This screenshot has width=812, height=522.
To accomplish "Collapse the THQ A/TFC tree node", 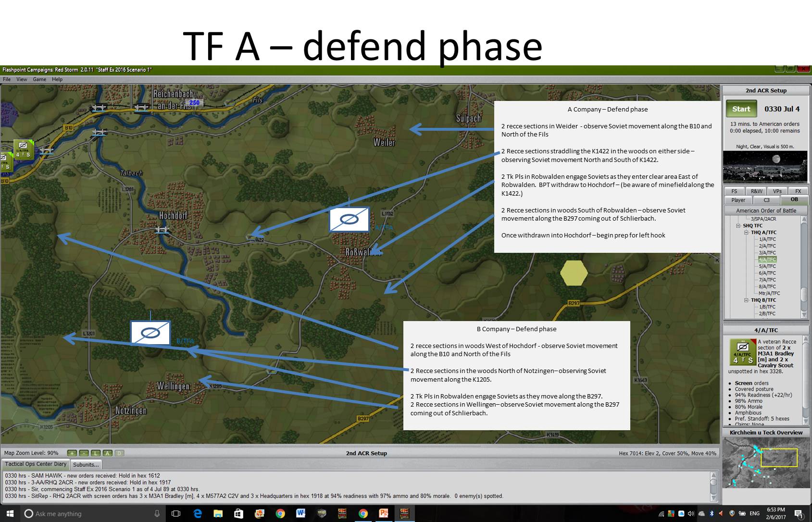I will click(747, 232).
